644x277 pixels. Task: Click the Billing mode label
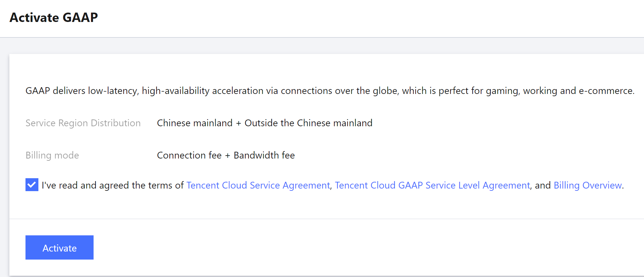pyautogui.click(x=52, y=155)
